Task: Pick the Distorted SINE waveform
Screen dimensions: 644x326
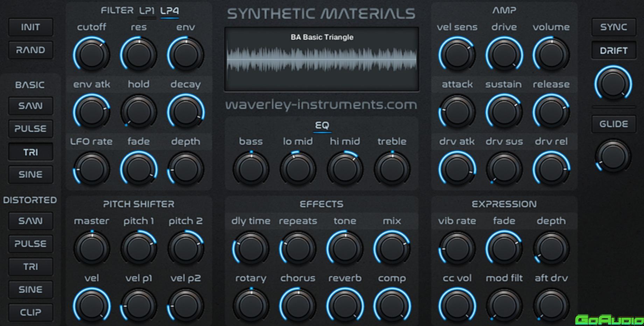Action: 30,290
